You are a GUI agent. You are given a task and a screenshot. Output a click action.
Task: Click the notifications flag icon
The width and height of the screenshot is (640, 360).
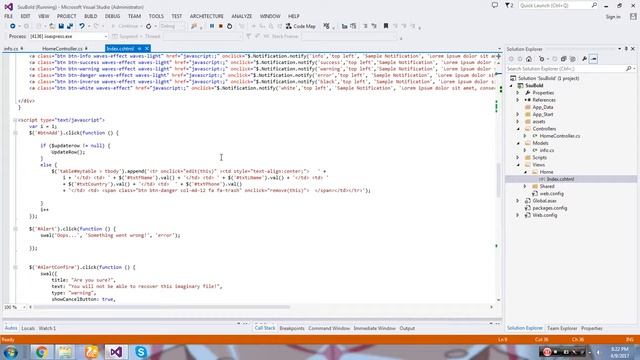click(509, 5)
